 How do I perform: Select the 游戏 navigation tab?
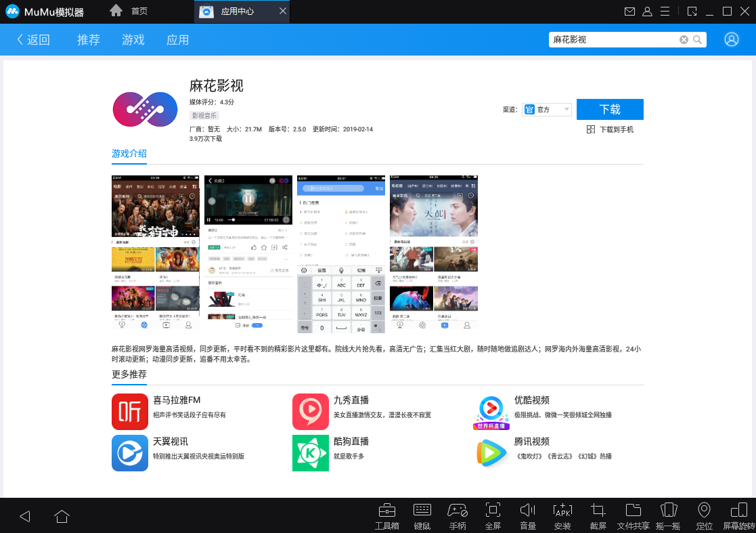click(133, 40)
